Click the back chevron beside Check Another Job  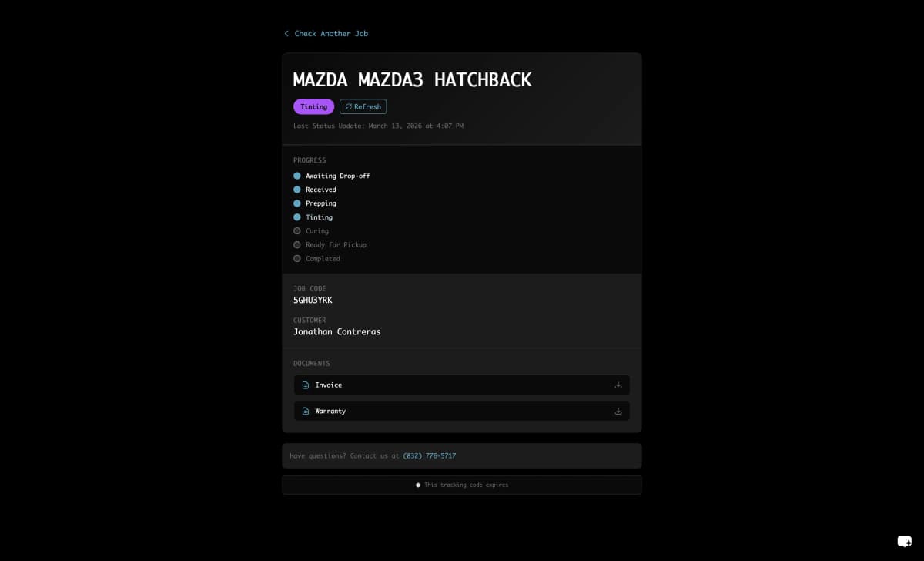pos(286,34)
